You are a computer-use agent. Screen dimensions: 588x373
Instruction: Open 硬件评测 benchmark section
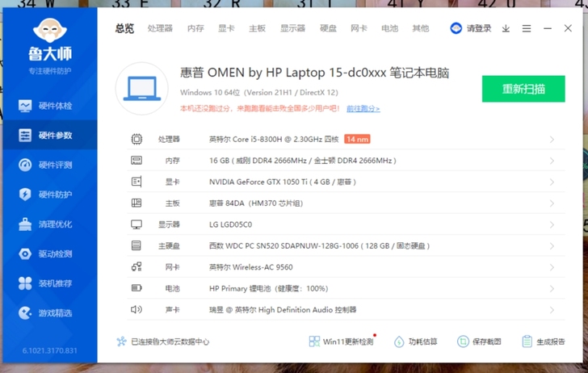point(50,165)
